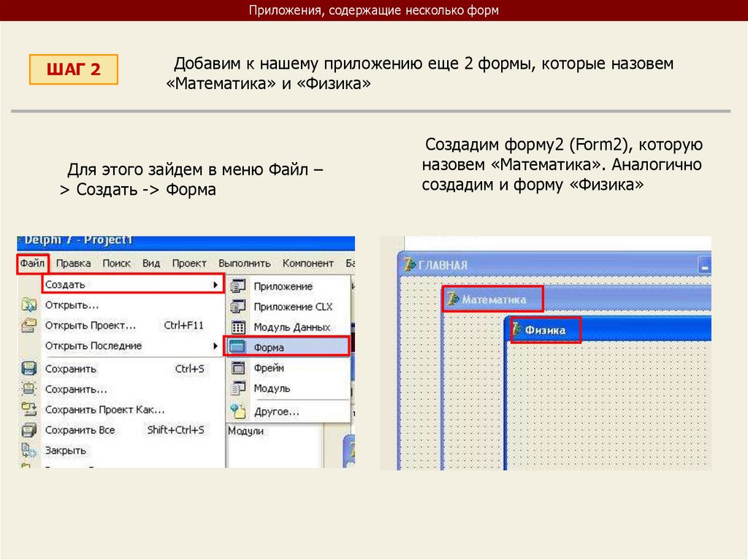Screen dimensions: 748x560
Task: Select Приложение in the submenu
Action: coord(288,287)
